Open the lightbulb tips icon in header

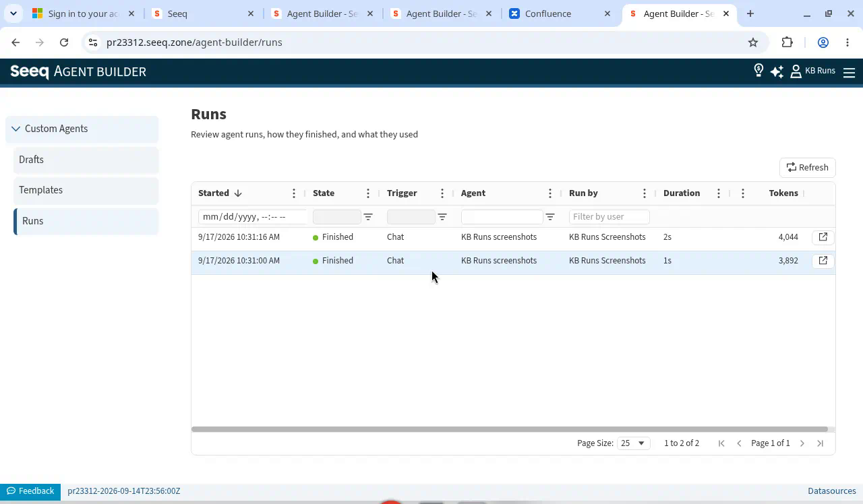click(x=758, y=71)
